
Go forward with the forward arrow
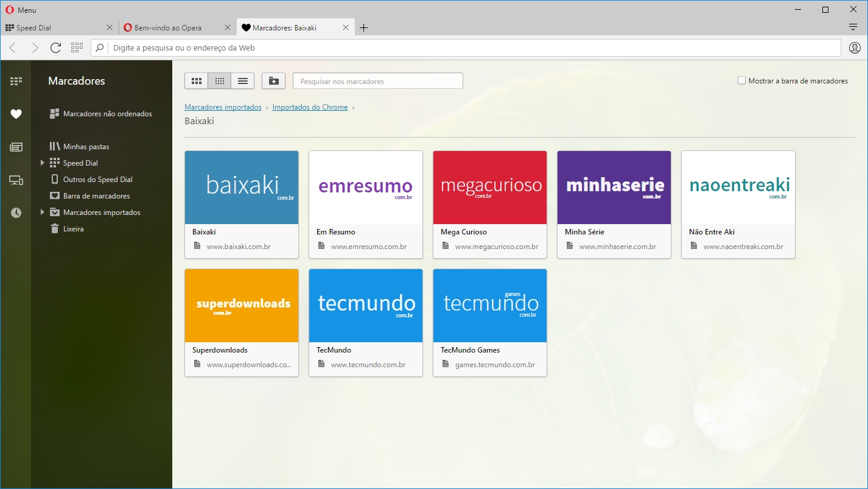click(35, 47)
